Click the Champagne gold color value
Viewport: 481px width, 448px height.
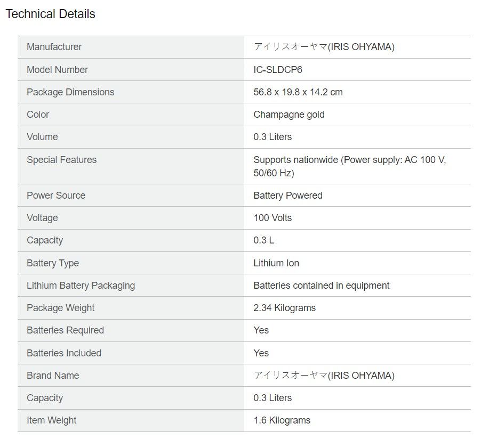click(x=288, y=115)
